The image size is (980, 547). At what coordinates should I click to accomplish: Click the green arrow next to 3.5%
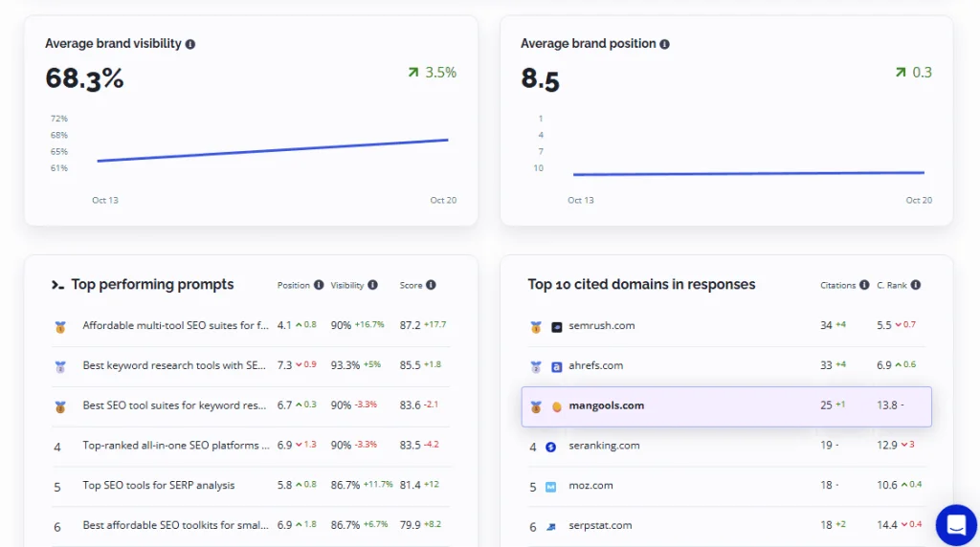coord(413,73)
